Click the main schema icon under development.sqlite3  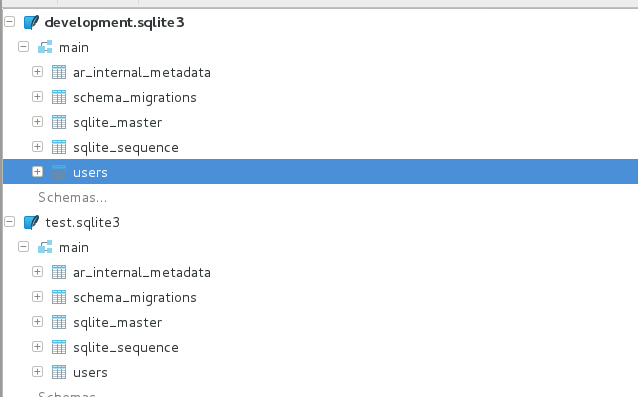click(x=45, y=47)
